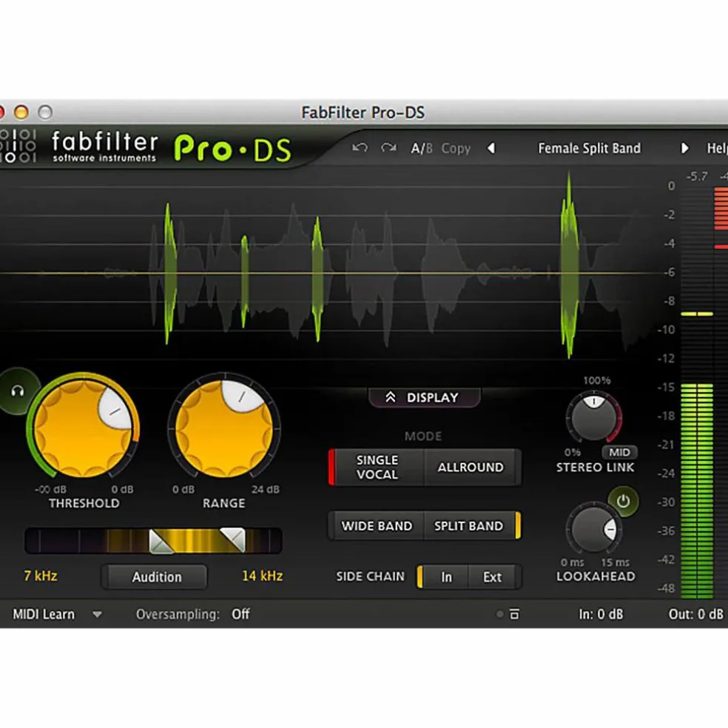Set side chain to Ext
The height and width of the screenshot is (728, 728).
[493, 577]
